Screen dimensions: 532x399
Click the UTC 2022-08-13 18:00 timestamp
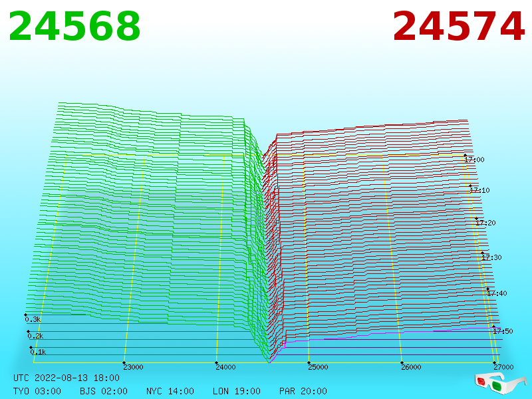coord(66,378)
